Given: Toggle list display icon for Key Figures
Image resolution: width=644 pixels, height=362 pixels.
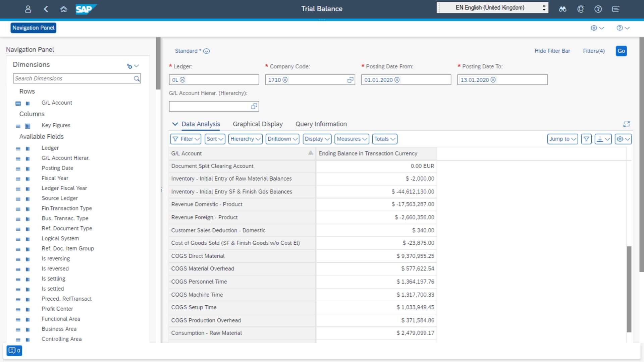Looking at the screenshot, I should point(17,126).
